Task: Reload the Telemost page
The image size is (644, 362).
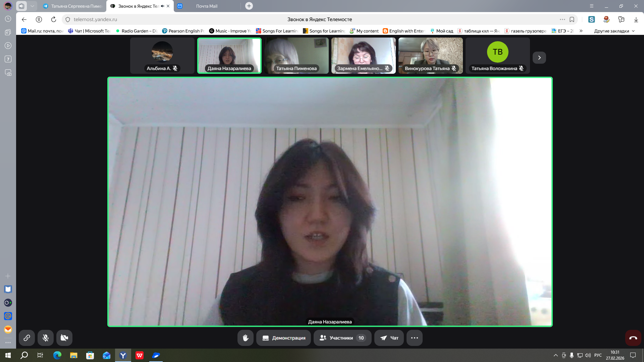Action: [54, 19]
